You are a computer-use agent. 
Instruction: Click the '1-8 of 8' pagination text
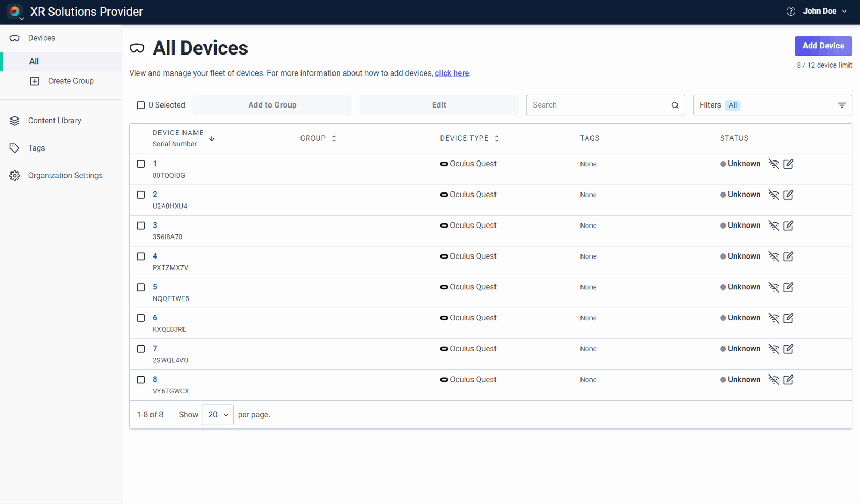[x=150, y=415]
